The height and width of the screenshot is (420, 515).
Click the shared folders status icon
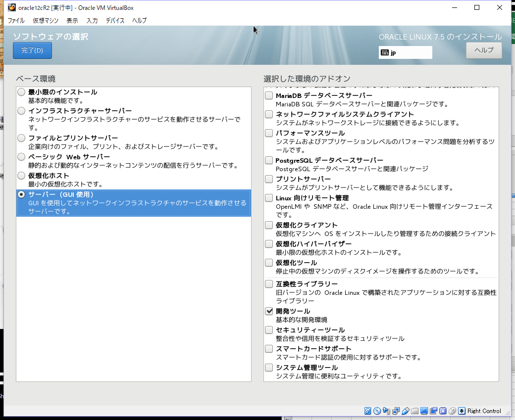click(415, 411)
